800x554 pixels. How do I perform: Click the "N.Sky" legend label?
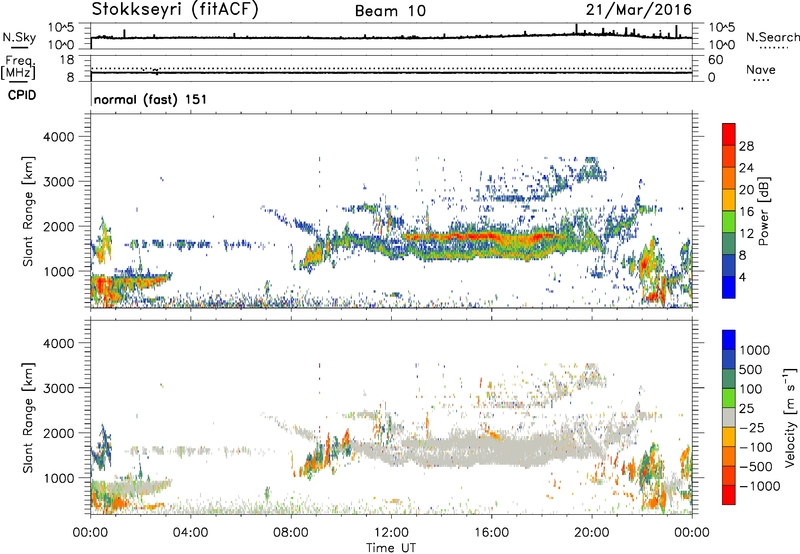coord(19,37)
